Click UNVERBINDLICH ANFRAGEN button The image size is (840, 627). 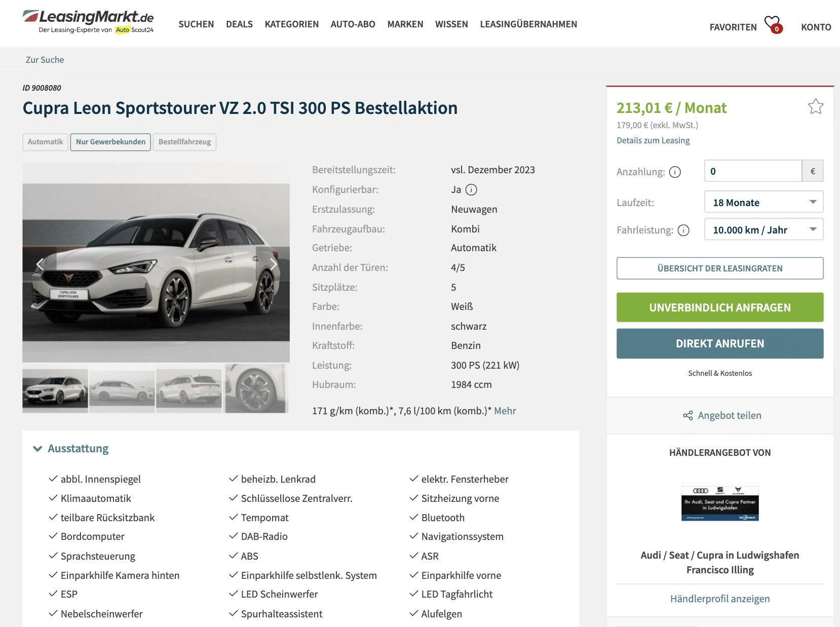720,307
